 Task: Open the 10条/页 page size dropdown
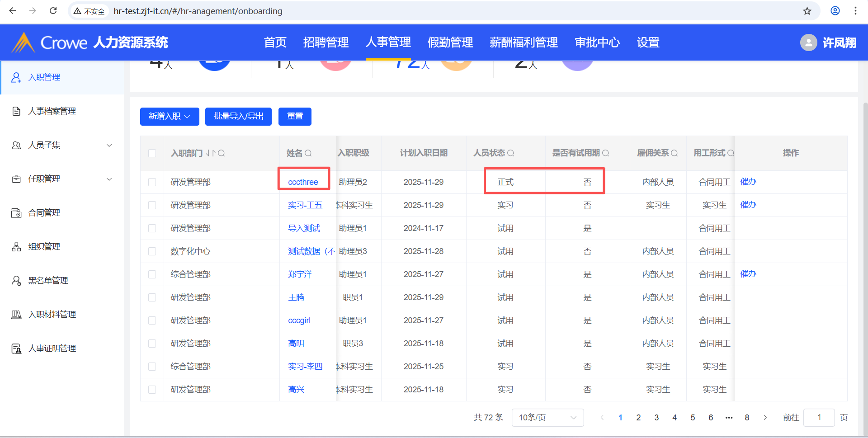[x=547, y=418]
